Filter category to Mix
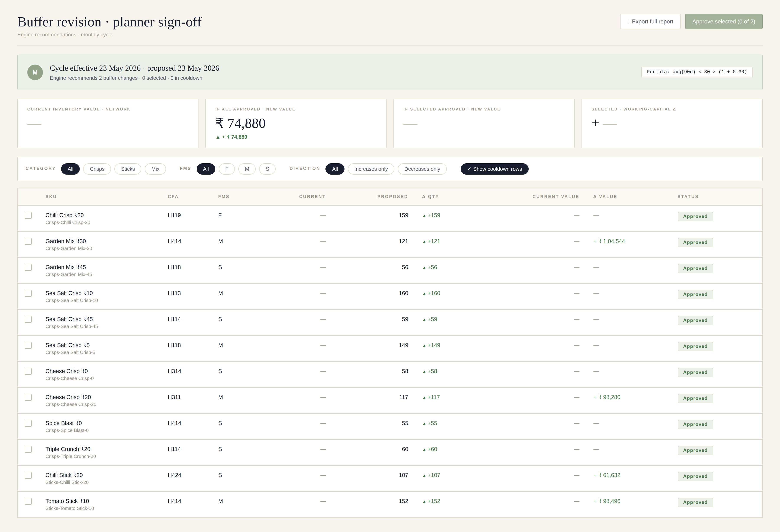 point(155,169)
